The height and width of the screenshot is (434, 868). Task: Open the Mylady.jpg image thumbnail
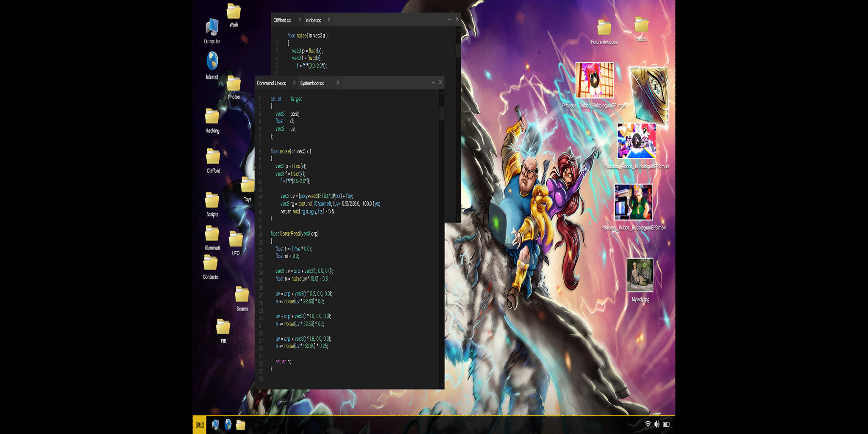click(640, 275)
